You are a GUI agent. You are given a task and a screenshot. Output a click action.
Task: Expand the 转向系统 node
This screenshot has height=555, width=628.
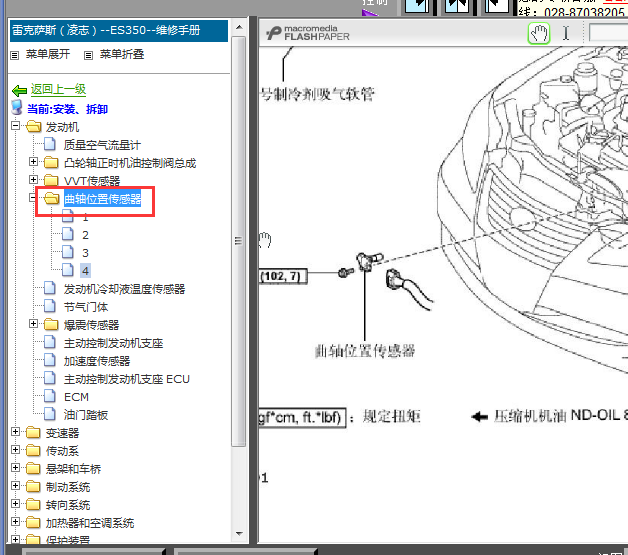coord(16,504)
